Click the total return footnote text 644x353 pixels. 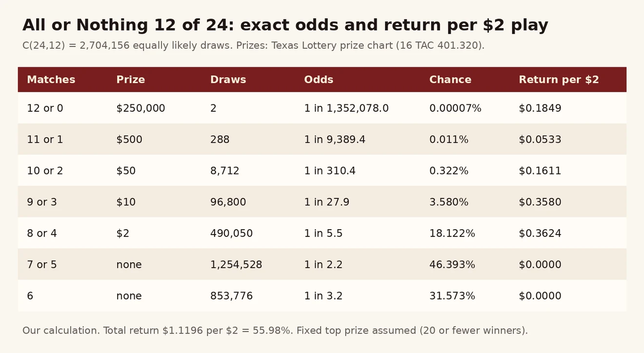[275, 331]
